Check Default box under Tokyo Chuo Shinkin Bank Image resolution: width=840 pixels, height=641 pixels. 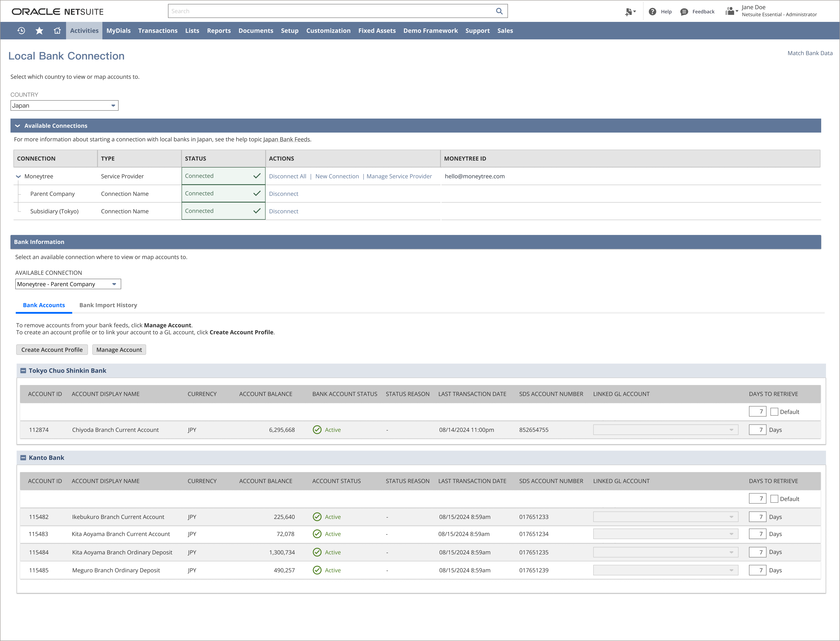774,412
